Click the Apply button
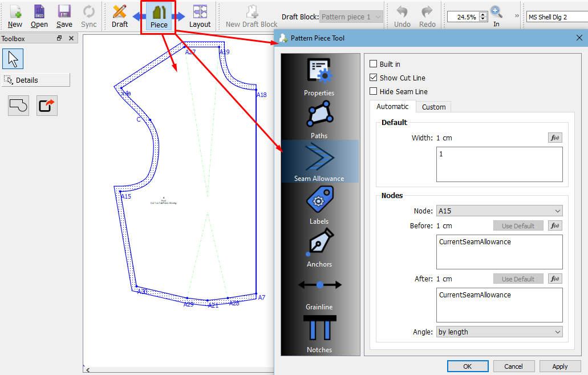The width and height of the screenshot is (588, 375). pos(559,366)
